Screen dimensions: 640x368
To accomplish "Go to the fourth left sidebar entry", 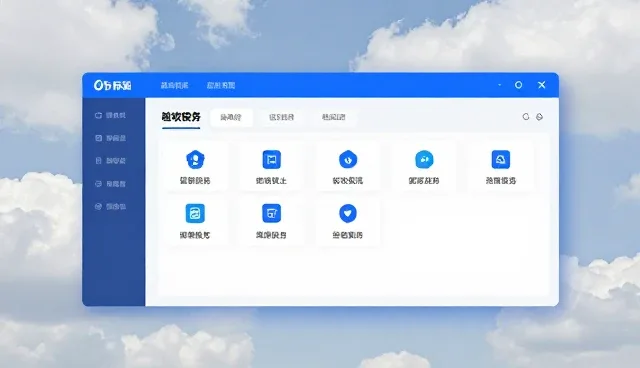I will [x=110, y=184].
